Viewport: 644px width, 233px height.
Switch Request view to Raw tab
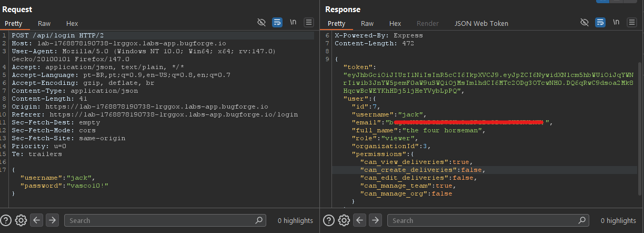tap(44, 23)
